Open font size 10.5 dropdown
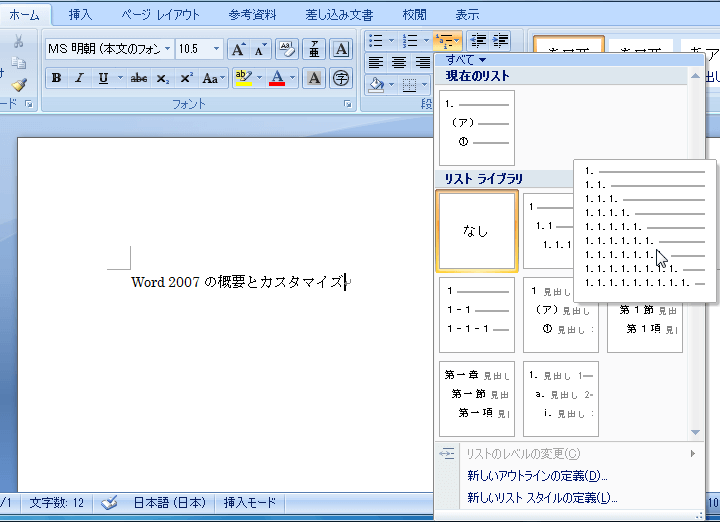Image resolution: width=720 pixels, height=522 pixels. coord(216,49)
